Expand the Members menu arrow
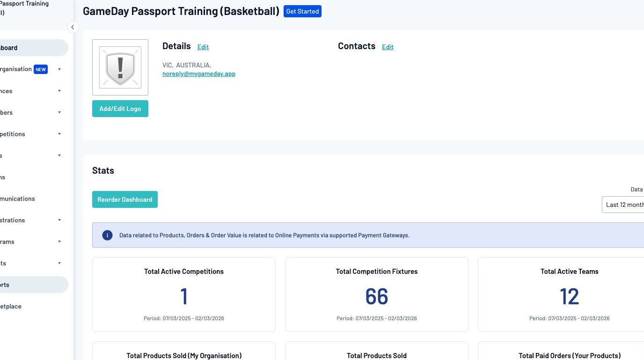This screenshot has height=360, width=644. 59,112
